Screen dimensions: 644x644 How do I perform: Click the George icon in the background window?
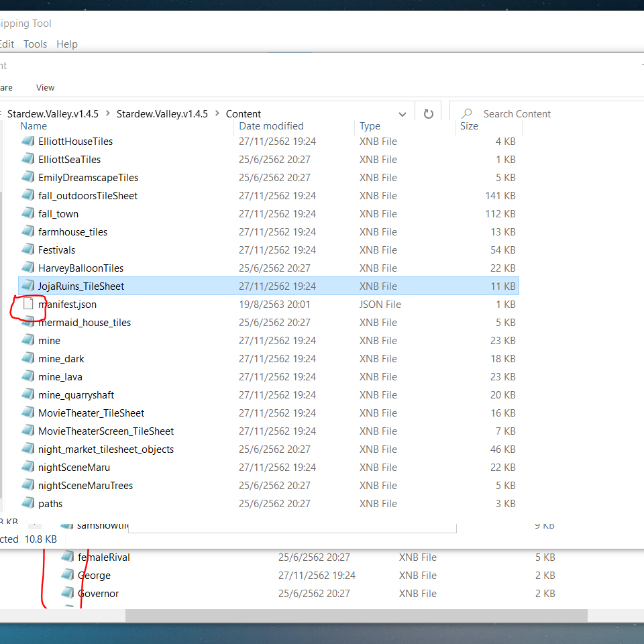67,575
